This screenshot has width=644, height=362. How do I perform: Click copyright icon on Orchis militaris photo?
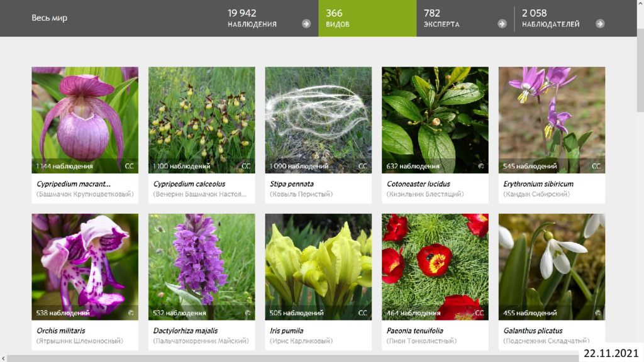[131, 313]
